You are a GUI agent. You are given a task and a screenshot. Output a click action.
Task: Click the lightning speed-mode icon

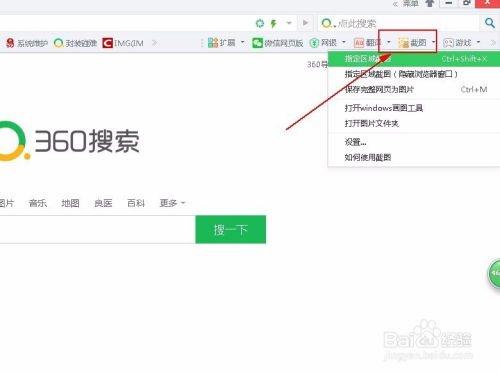coord(273,23)
